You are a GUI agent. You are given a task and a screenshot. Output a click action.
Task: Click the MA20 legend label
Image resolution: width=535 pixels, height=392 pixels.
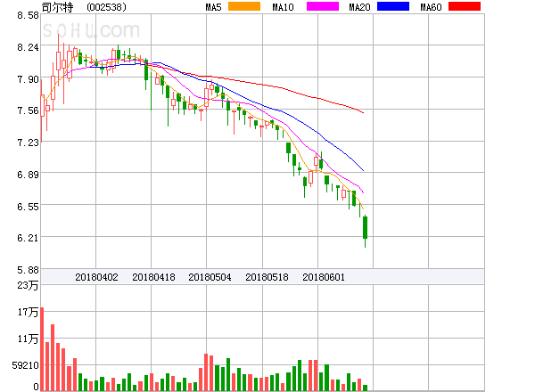coord(359,7)
